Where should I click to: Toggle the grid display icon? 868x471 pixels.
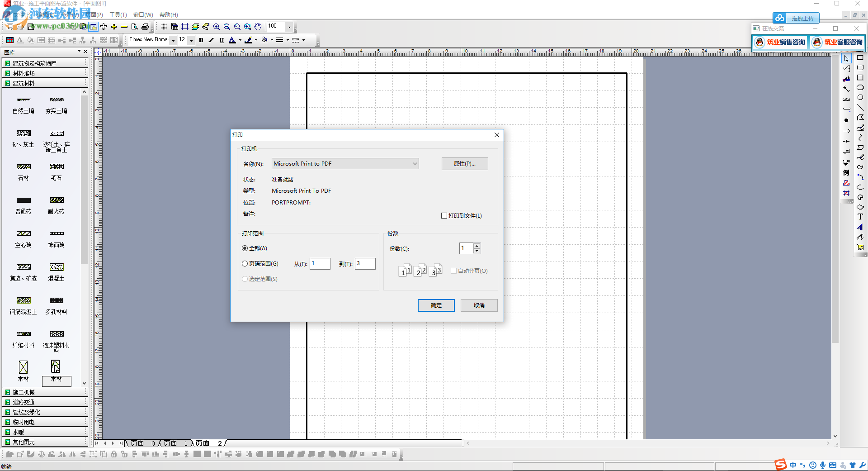(164, 27)
